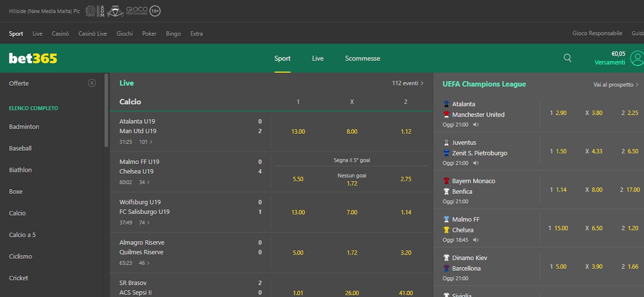The height and width of the screenshot is (297, 644).
Task: Select Cricket in the sports list
Action: tap(19, 278)
